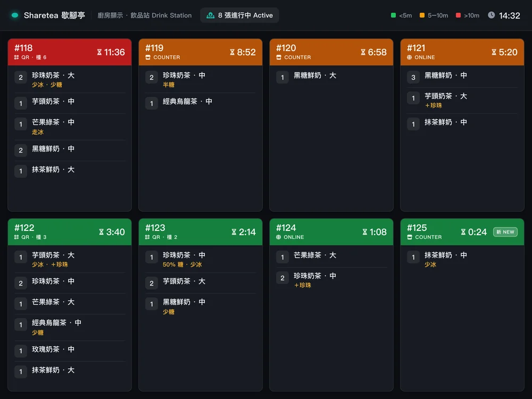Open order #120 header

tap(331, 52)
